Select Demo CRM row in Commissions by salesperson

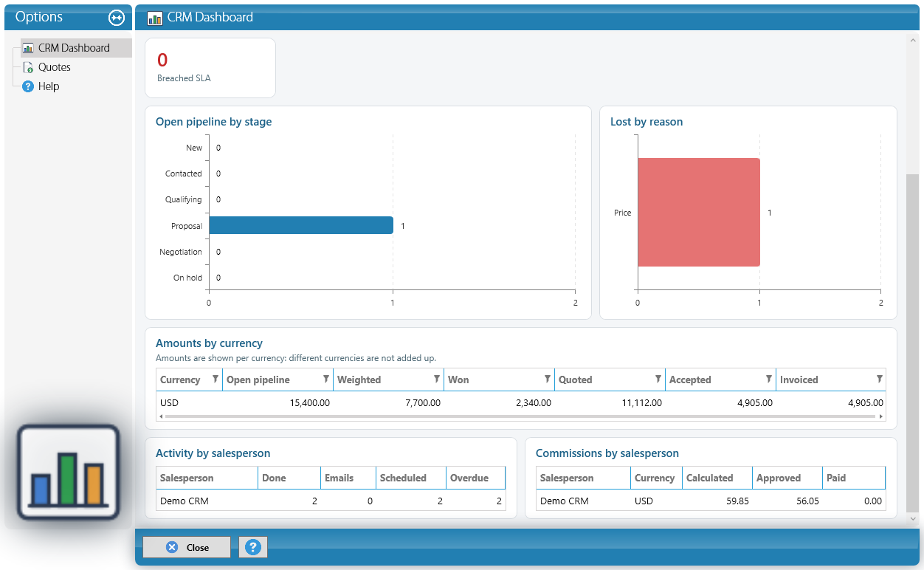click(x=711, y=501)
